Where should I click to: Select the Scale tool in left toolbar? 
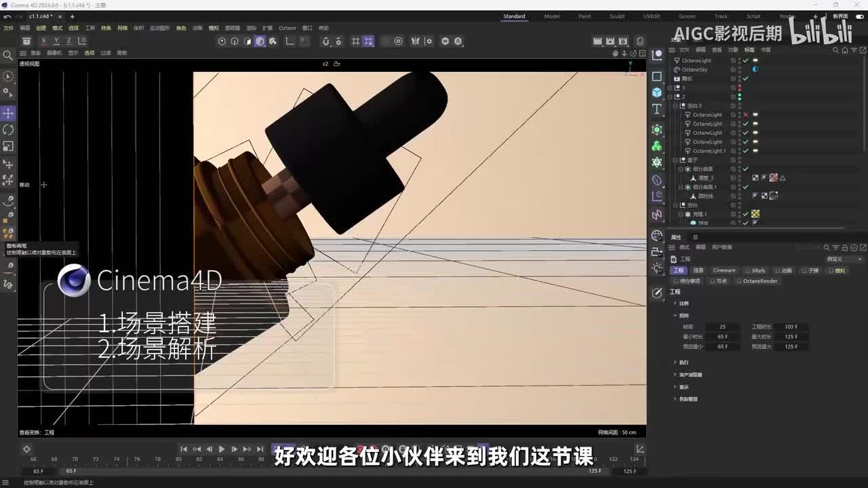(x=8, y=146)
